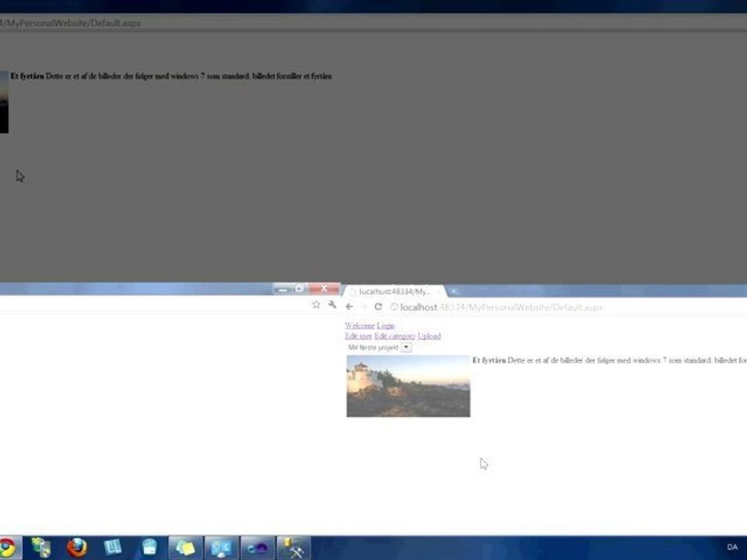Open a new tab with the plus button
This screenshot has height=560, width=747.
[x=454, y=291]
